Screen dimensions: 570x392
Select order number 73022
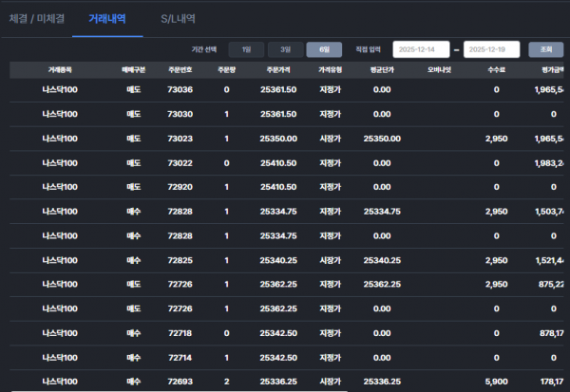(180, 163)
